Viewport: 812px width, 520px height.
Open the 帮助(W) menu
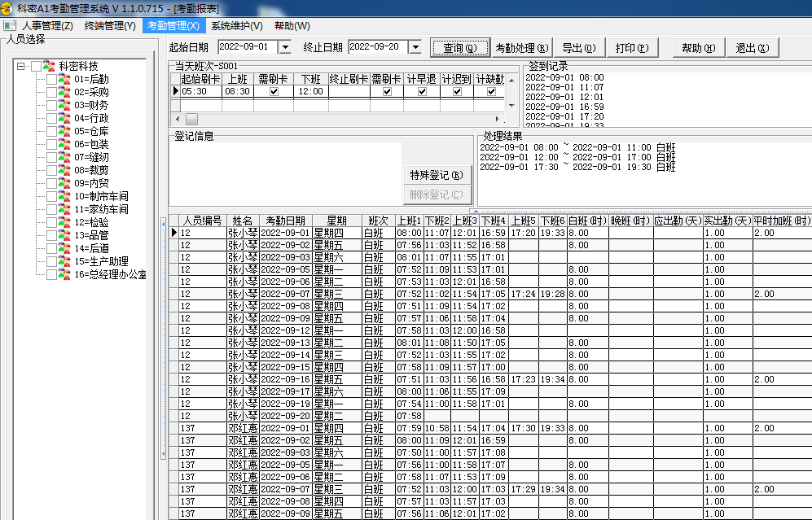coord(292,26)
